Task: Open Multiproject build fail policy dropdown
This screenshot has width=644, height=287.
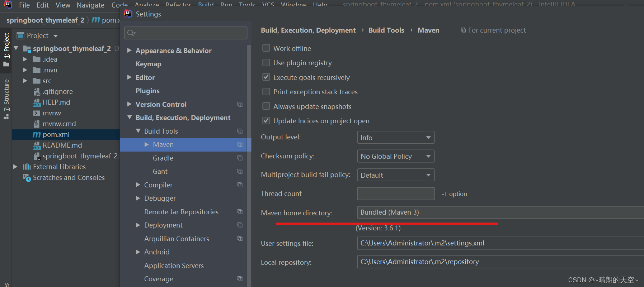Action: point(396,175)
